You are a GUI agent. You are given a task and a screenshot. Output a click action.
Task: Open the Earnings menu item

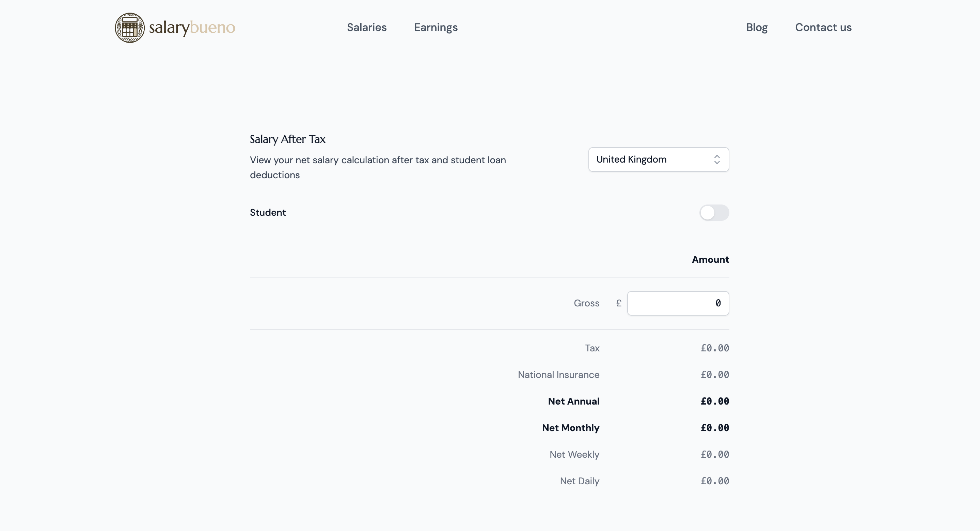click(x=436, y=27)
